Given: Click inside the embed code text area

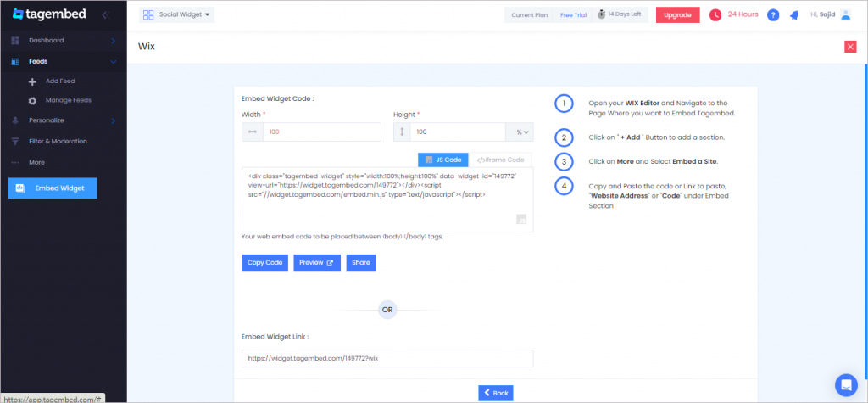Looking at the screenshot, I should [x=387, y=199].
